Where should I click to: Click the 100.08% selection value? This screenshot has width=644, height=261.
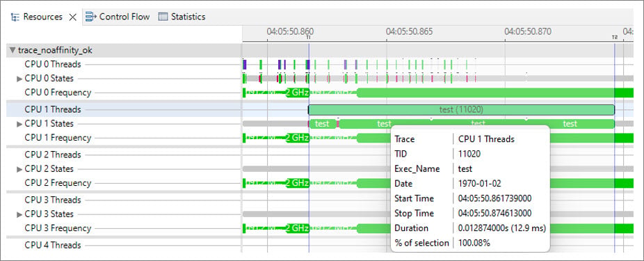pos(474,243)
